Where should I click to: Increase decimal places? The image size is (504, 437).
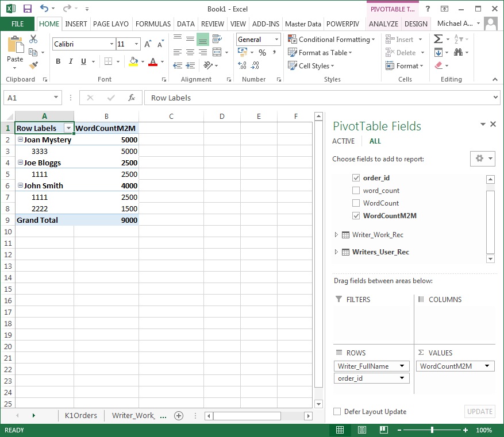(x=243, y=65)
